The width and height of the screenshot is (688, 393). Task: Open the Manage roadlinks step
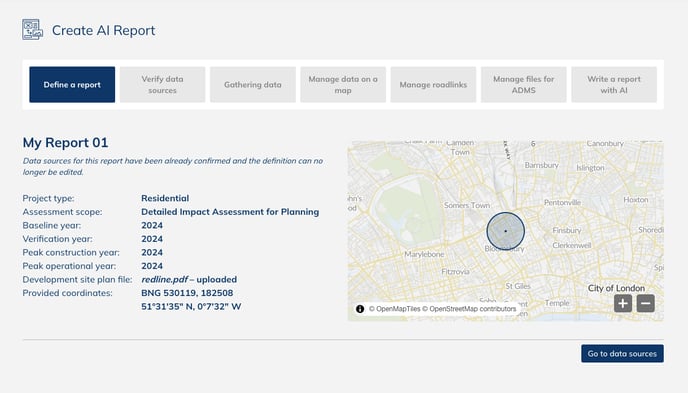[433, 85]
